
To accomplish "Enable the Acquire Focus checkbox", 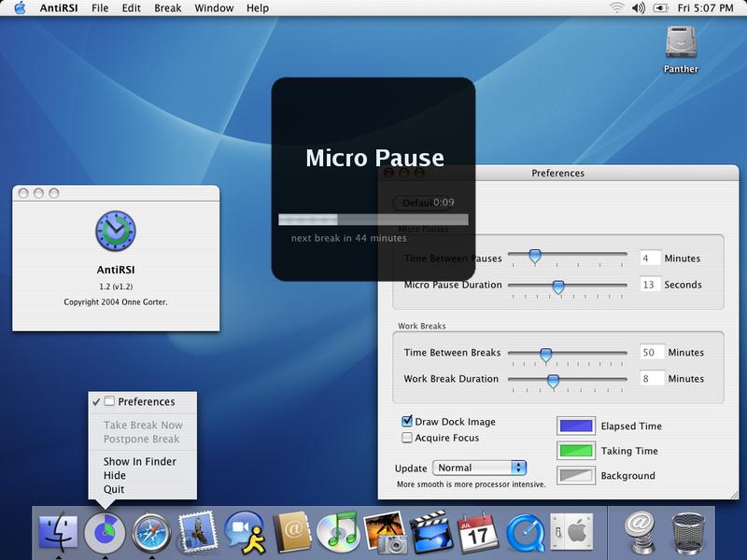I will [407, 438].
